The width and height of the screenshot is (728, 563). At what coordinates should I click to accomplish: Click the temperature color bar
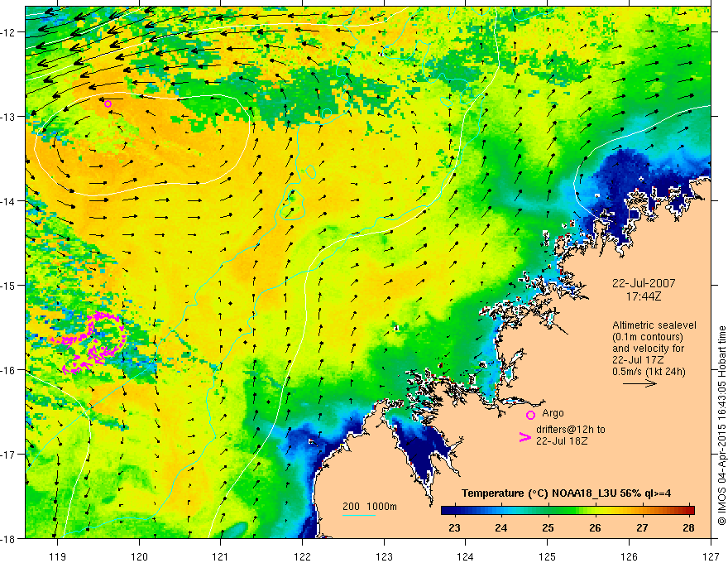pos(568,510)
